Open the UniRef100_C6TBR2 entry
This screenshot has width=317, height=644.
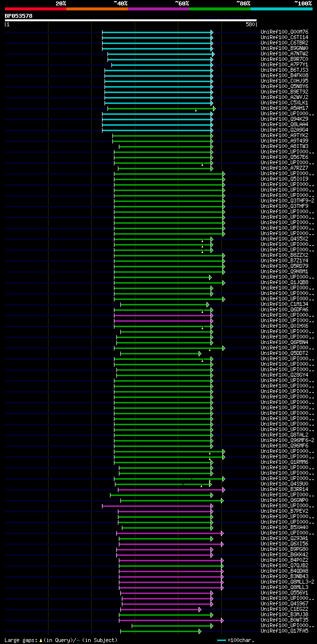284,43
